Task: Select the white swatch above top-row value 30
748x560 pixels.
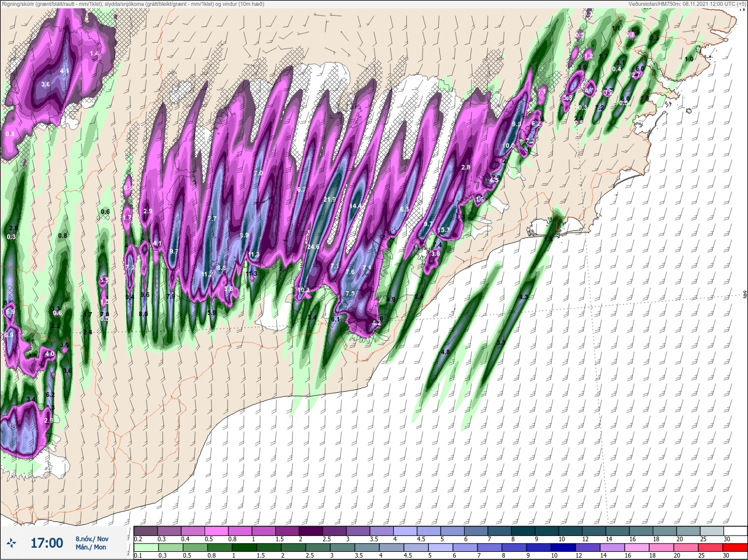Action: pos(736,531)
